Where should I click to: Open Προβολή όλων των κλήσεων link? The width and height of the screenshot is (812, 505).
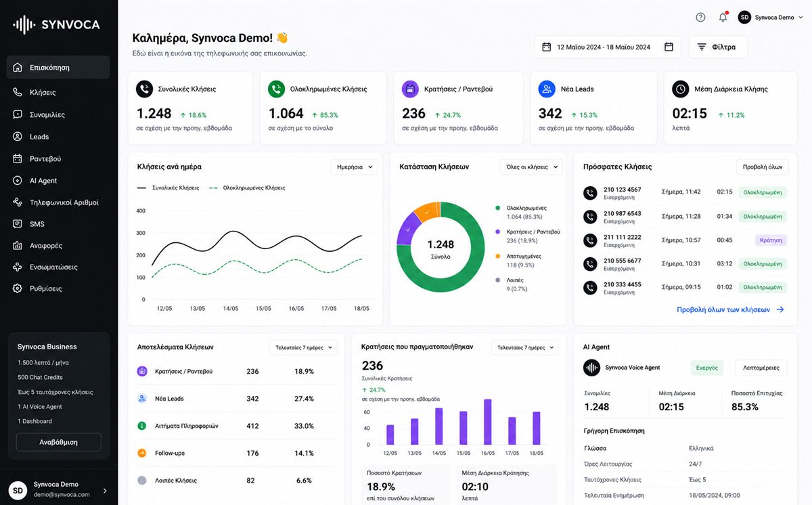pos(730,309)
